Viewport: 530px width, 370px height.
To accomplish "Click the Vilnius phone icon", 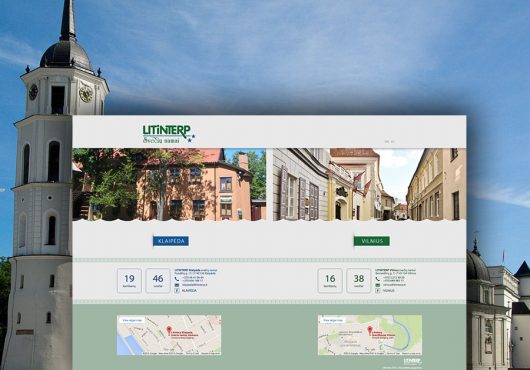I will [x=378, y=279].
